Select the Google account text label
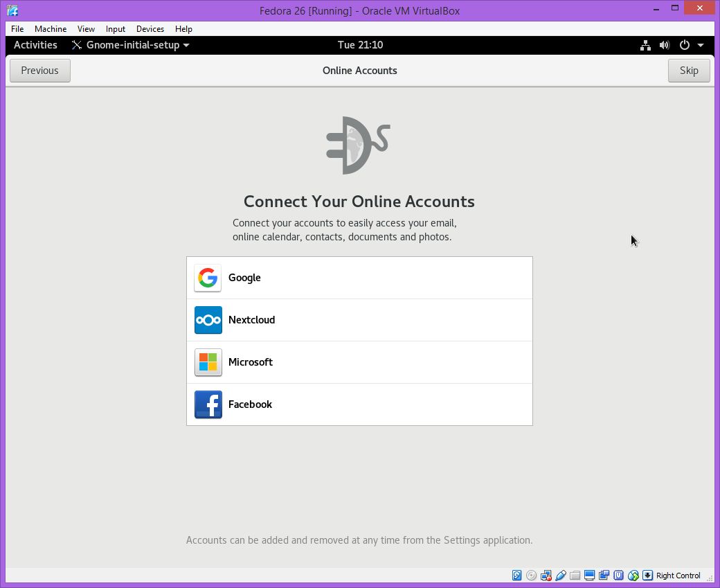Image resolution: width=720 pixels, height=588 pixels. pyautogui.click(x=244, y=278)
